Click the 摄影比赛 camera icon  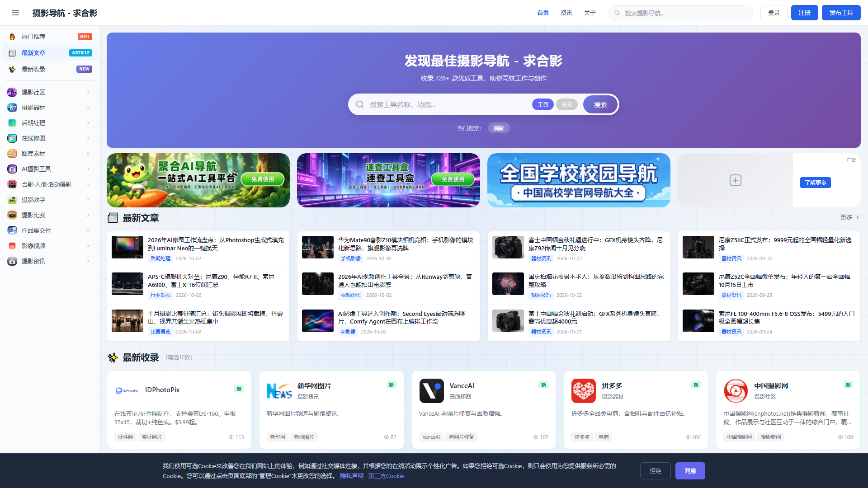pos(12,215)
